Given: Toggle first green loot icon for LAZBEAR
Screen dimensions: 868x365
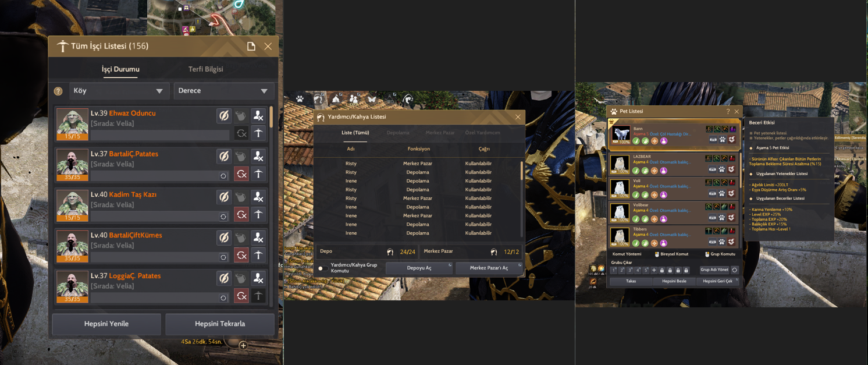Looking at the screenshot, I should tap(636, 171).
